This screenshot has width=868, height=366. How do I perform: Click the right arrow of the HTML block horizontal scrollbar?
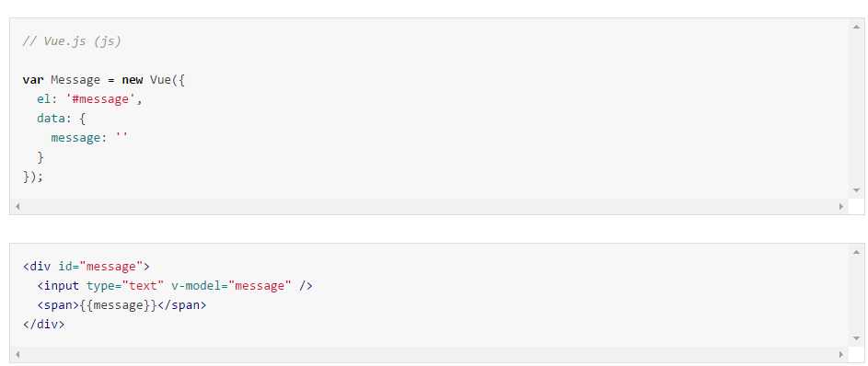coord(841,354)
